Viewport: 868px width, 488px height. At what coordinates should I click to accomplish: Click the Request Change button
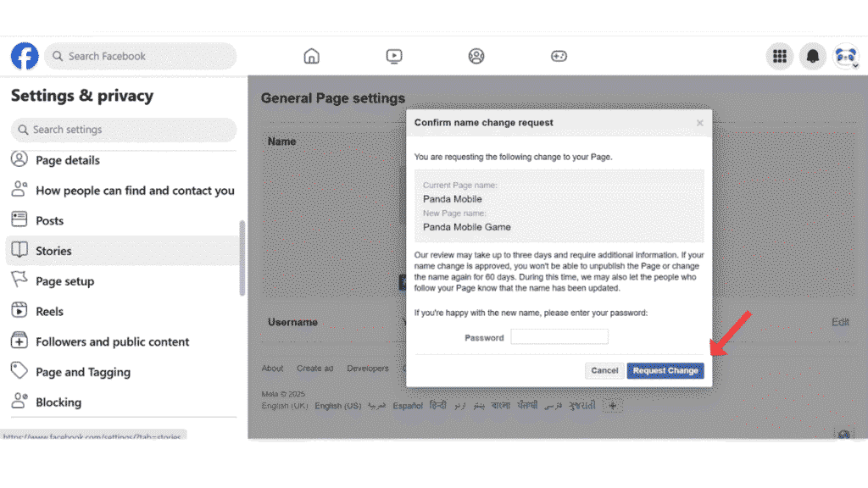tap(665, 371)
